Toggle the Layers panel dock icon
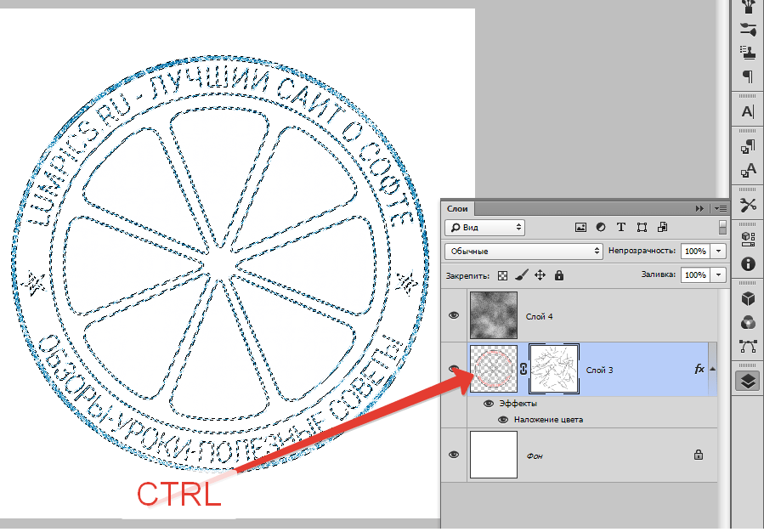The width and height of the screenshot is (764, 532). coord(748,382)
